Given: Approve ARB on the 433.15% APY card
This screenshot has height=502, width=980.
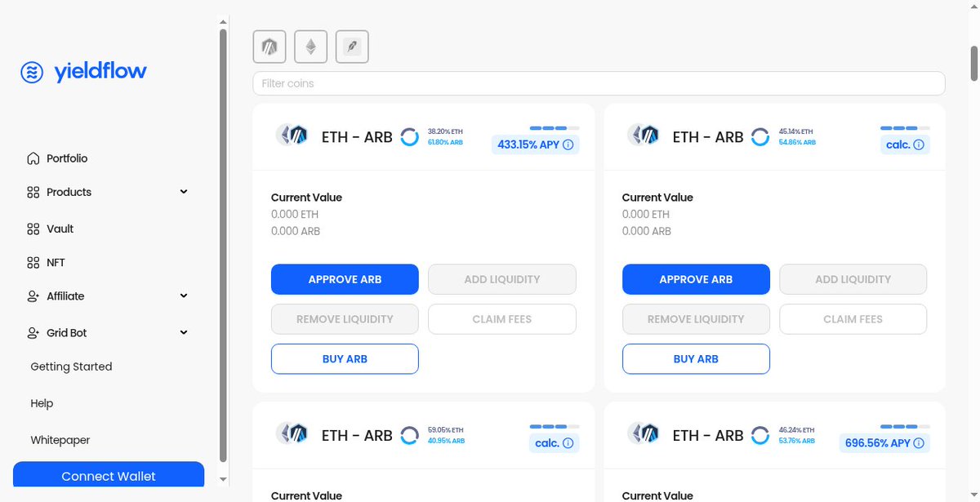Looking at the screenshot, I should coord(345,279).
